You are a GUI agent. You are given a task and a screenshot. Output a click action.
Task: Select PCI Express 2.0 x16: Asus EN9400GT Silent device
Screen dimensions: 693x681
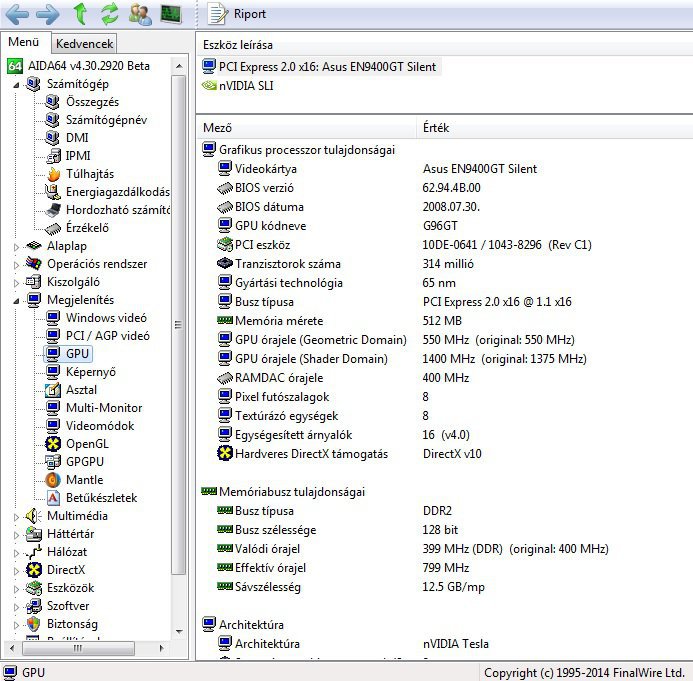(x=320, y=67)
